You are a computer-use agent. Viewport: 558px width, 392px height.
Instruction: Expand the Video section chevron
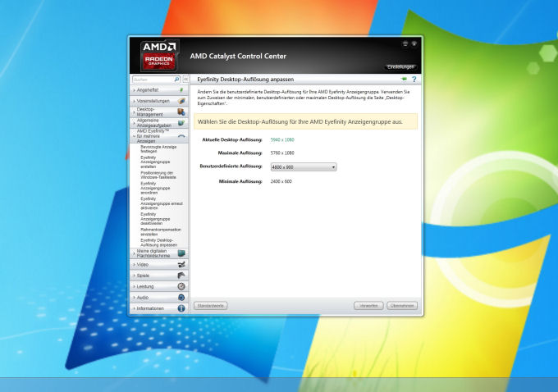[x=134, y=265]
